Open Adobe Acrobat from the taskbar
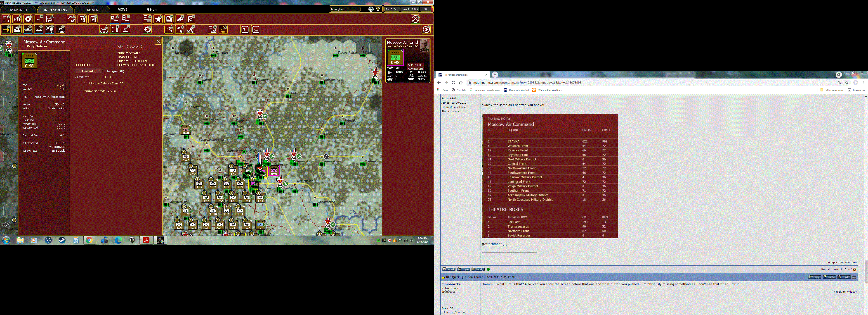Screen dimensions: 868x315 tap(146, 240)
